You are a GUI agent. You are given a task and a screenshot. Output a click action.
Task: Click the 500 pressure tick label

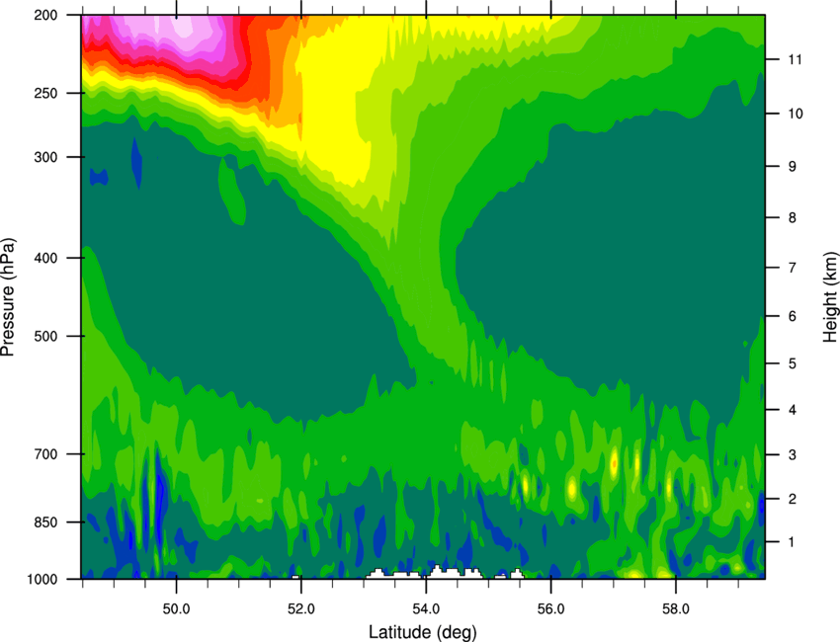pos(46,336)
